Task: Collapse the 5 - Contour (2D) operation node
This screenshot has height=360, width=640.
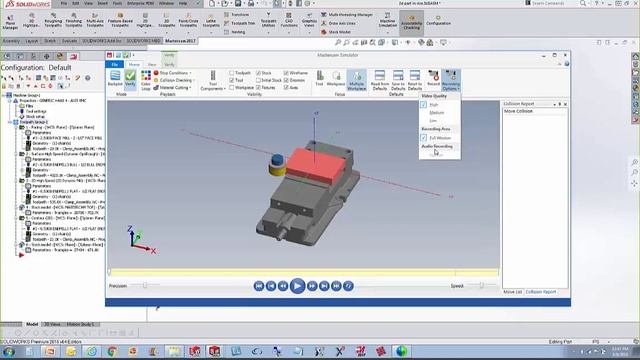Action: tap(16, 218)
